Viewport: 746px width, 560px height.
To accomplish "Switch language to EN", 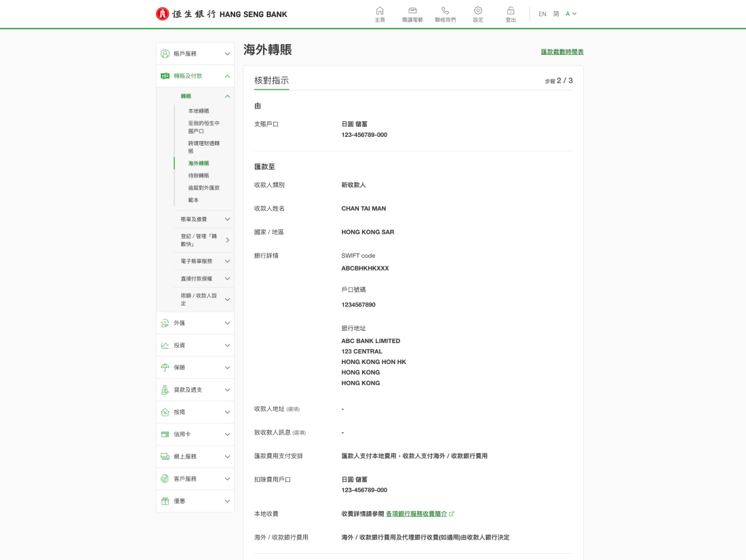I will pyautogui.click(x=543, y=14).
